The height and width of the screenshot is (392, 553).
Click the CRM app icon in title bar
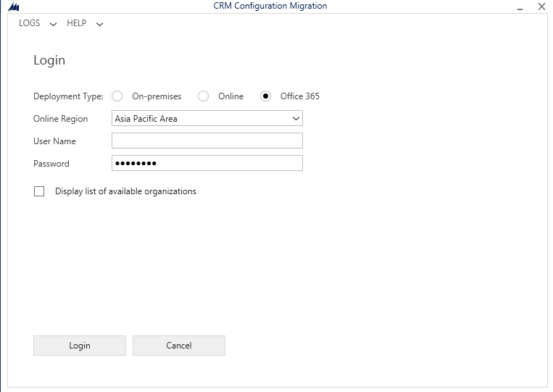click(x=13, y=7)
